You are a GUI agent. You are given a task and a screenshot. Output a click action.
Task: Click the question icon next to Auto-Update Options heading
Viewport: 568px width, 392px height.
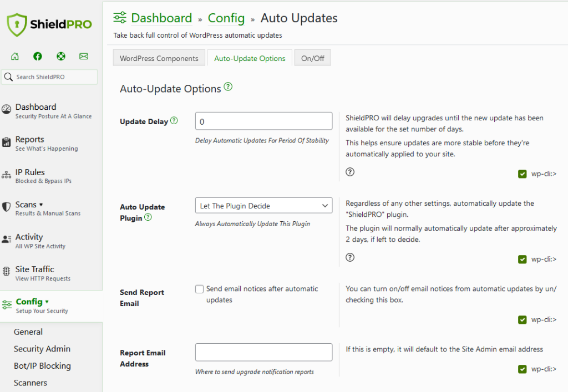pyautogui.click(x=228, y=87)
